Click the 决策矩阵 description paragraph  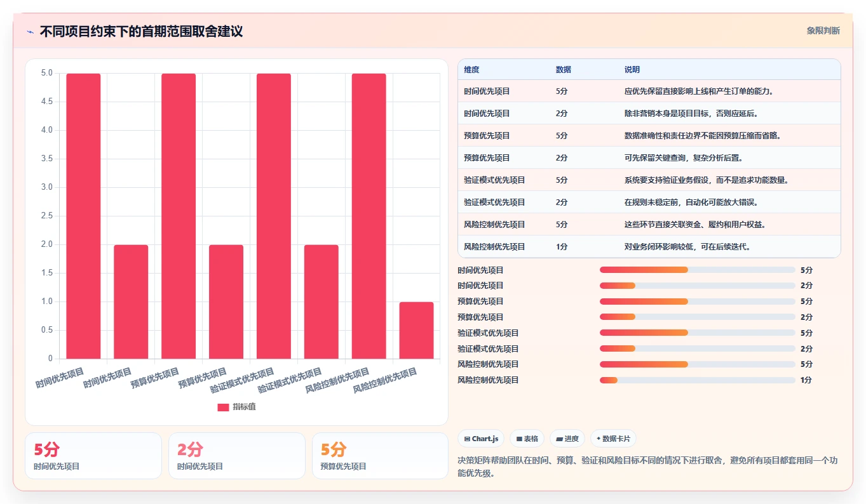click(x=648, y=467)
